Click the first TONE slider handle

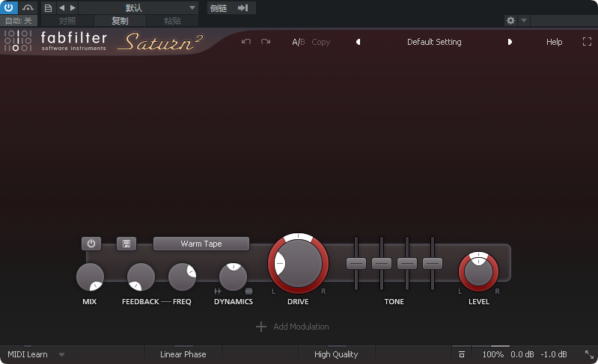click(356, 264)
